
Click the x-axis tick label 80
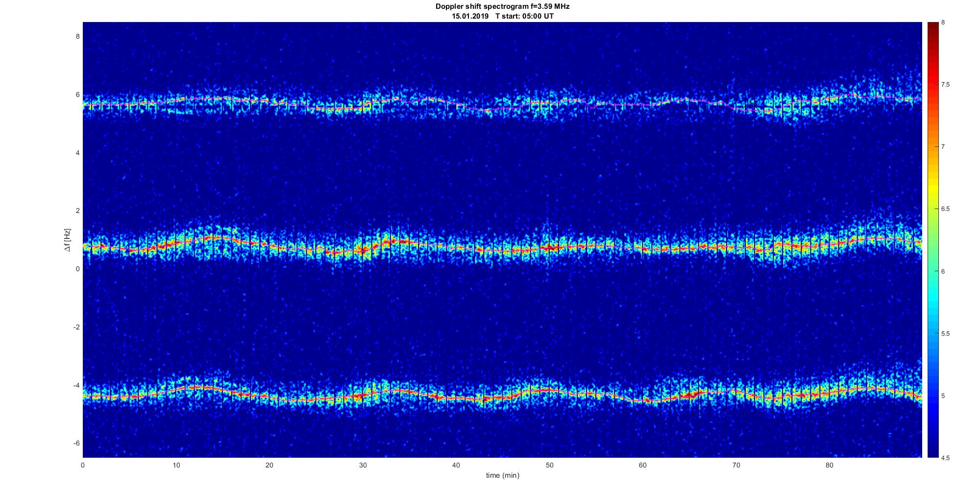(x=829, y=465)
